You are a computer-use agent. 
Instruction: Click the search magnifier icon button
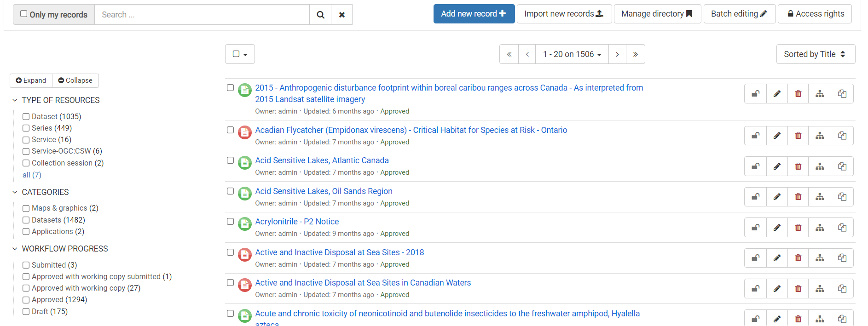[320, 15]
